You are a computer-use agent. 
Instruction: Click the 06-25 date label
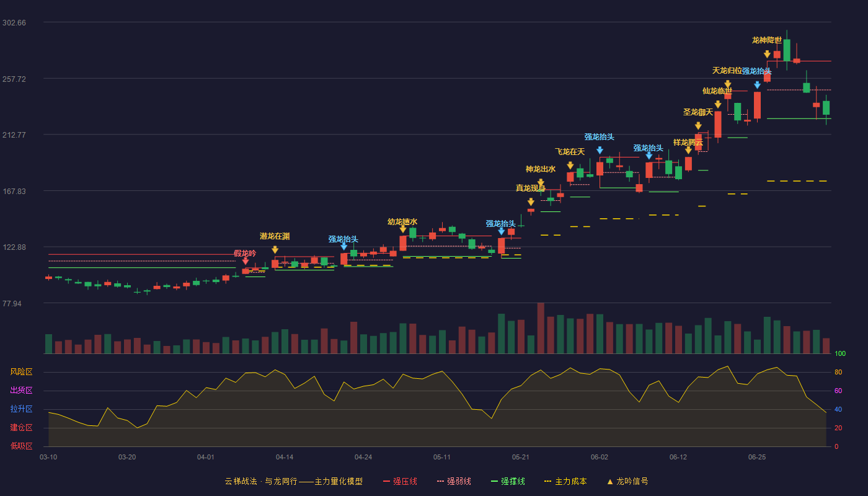[x=757, y=457]
